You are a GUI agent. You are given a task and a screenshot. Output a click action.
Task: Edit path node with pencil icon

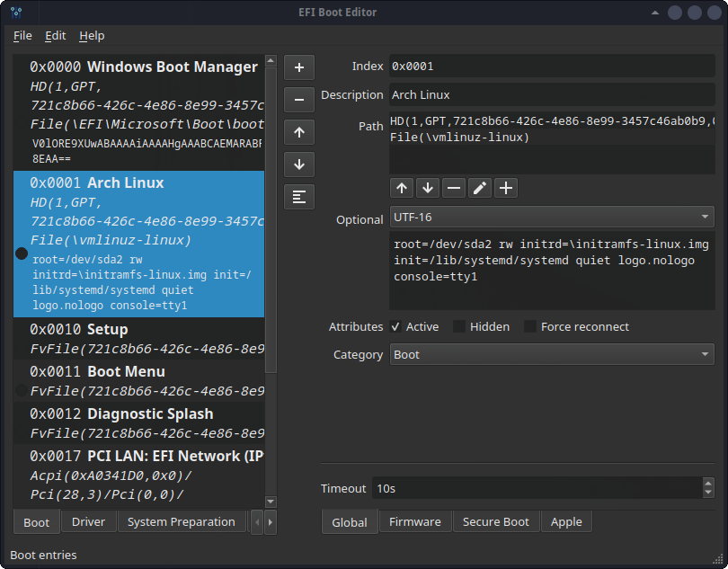(480, 188)
